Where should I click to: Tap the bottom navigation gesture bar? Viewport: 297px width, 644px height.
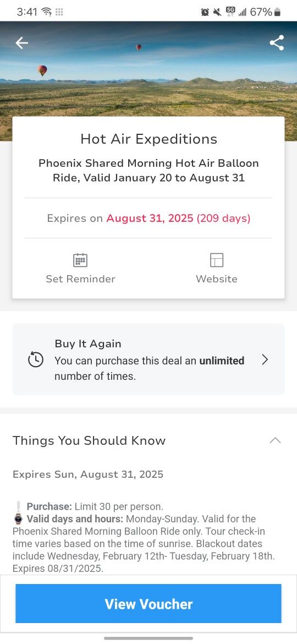click(x=148, y=638)
